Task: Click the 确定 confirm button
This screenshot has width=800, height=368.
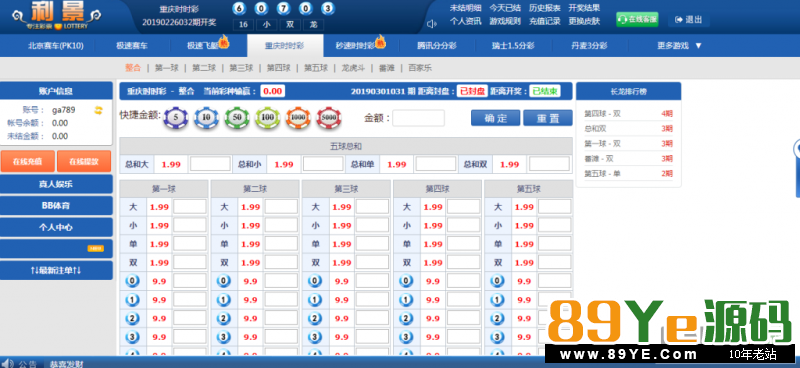Action: (x=495, y=118)
